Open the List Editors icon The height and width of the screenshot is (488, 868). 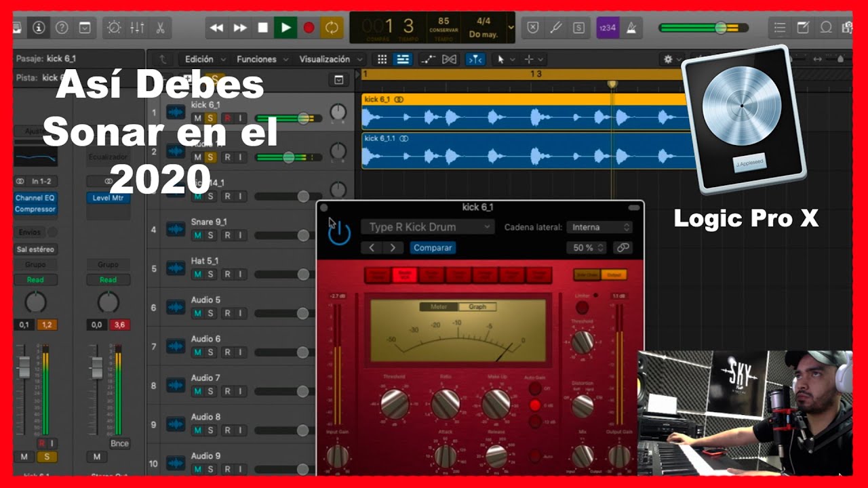click(780, 28)
